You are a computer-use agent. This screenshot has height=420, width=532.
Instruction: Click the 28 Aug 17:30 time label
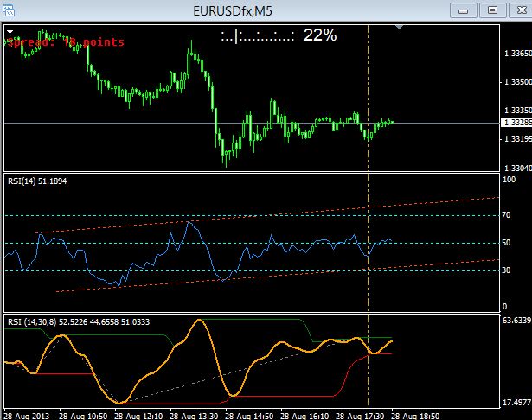(x=360, y=416)
